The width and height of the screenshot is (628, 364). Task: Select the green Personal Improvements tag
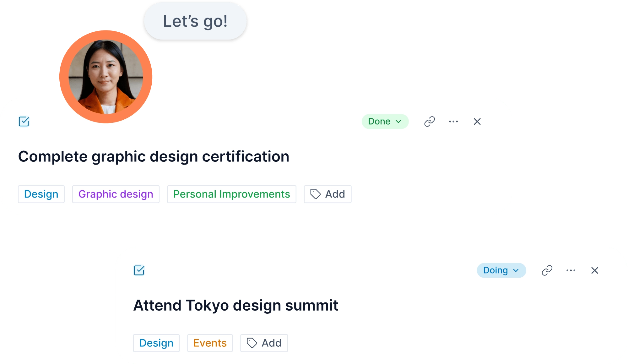click(x=232, y=194)
